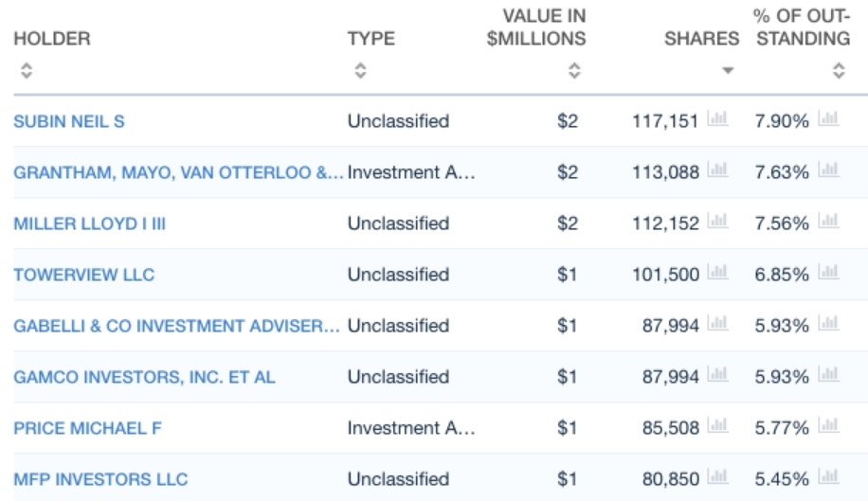Viewport: 868px width, 501px height.
Task: Sort by Value in $Millions arrows
Action: [573, 70]
